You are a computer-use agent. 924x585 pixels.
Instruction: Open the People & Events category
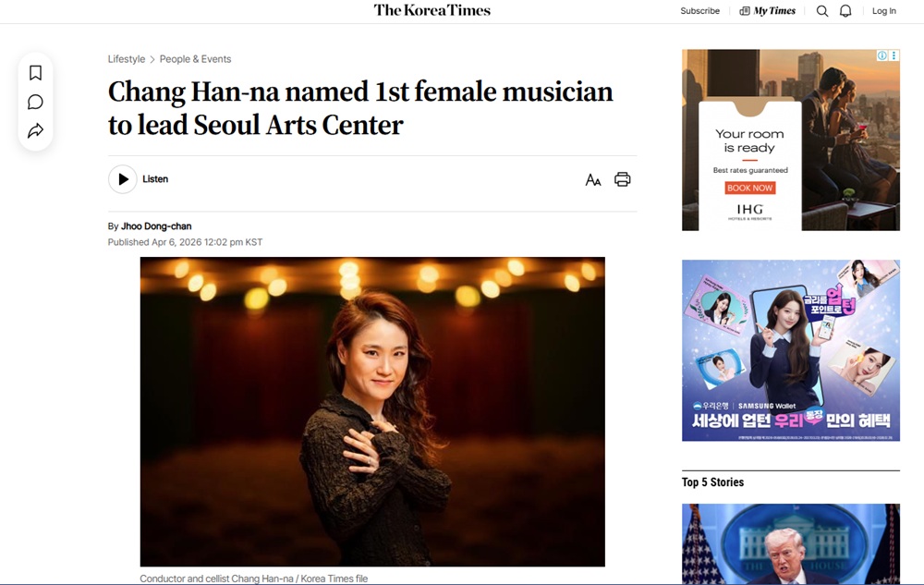point(195,59)
